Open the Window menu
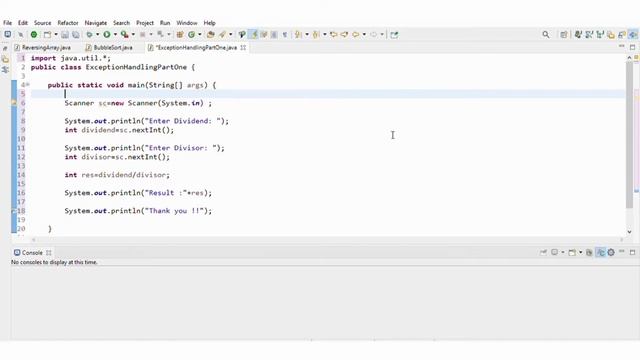This screenshot has height=360, width=640. pyautogui.click(x=187, y=23)
